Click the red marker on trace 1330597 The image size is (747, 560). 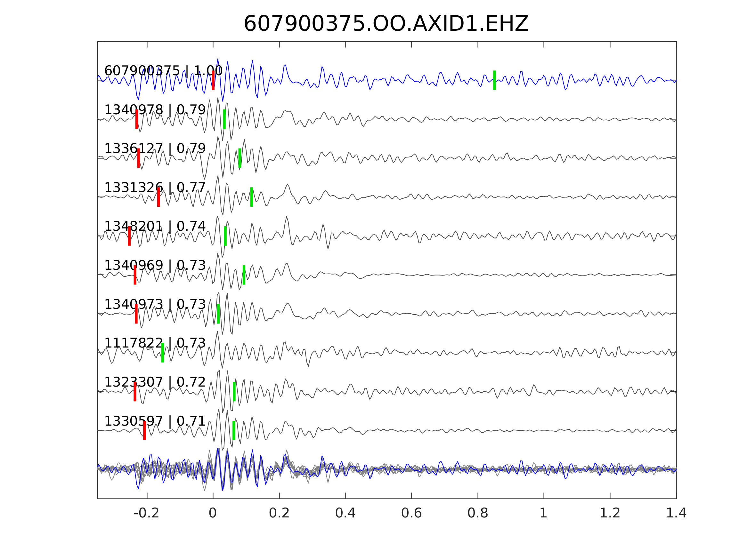coord(144,430)
